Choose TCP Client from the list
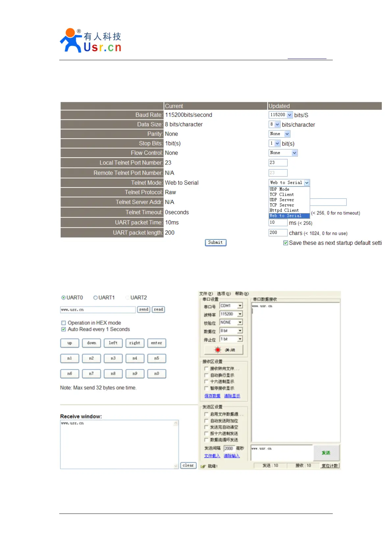The image size is (392, 554). (289, 194)
